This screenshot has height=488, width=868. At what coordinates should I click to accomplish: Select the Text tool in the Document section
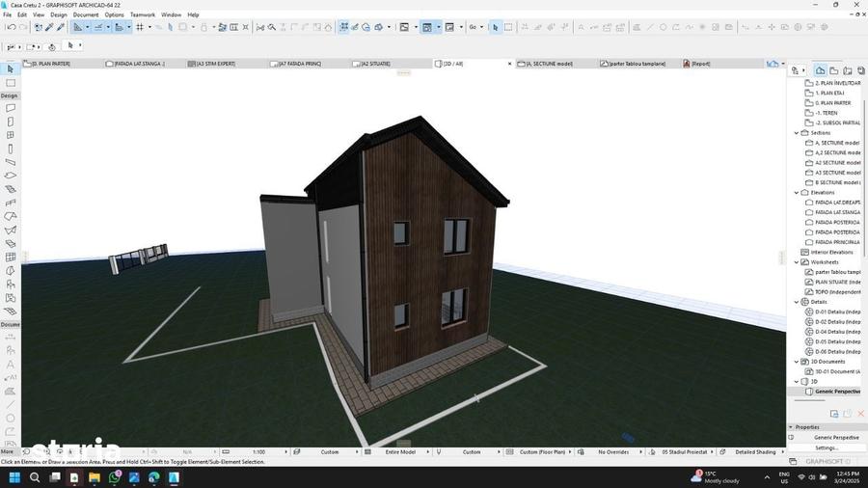pyautogui.click(x=10, y=364)
